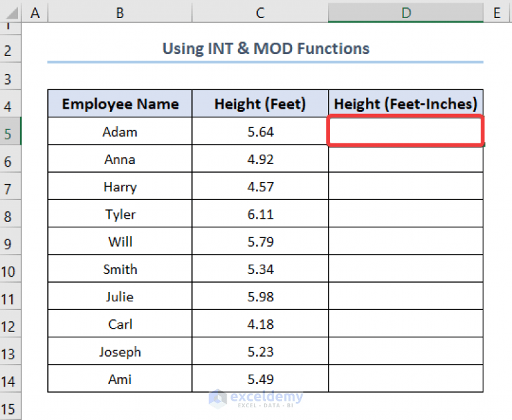Select row 7 header
This screenshot has height=420, width=512.
[x=11, y=186]
